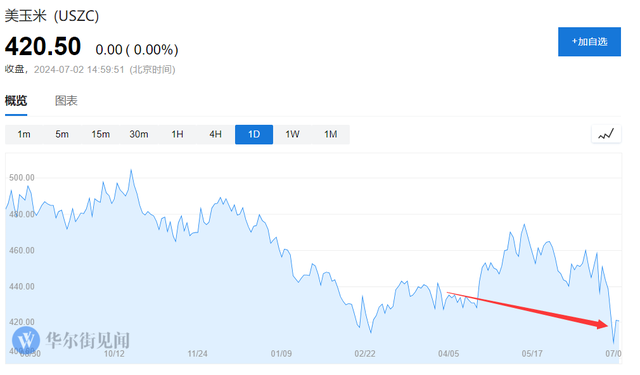
Task: Click the line chart style icon
Action: coord(606,134)
